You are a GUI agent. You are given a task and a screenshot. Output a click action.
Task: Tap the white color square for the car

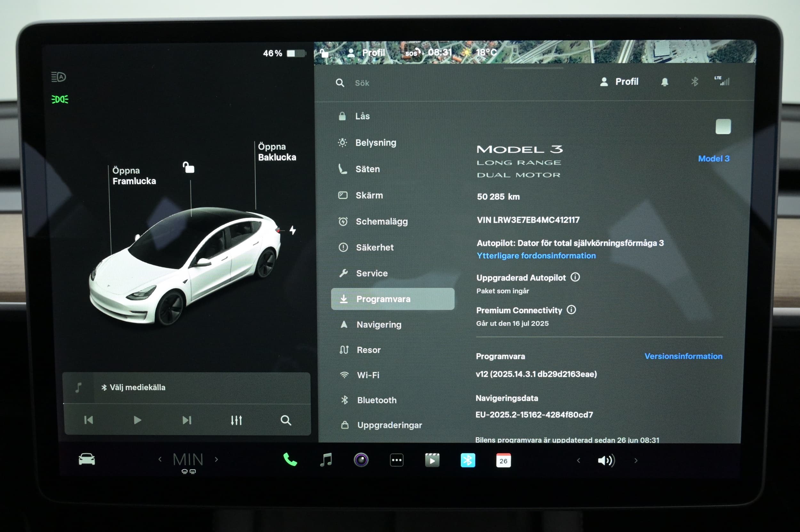point(723,127)
